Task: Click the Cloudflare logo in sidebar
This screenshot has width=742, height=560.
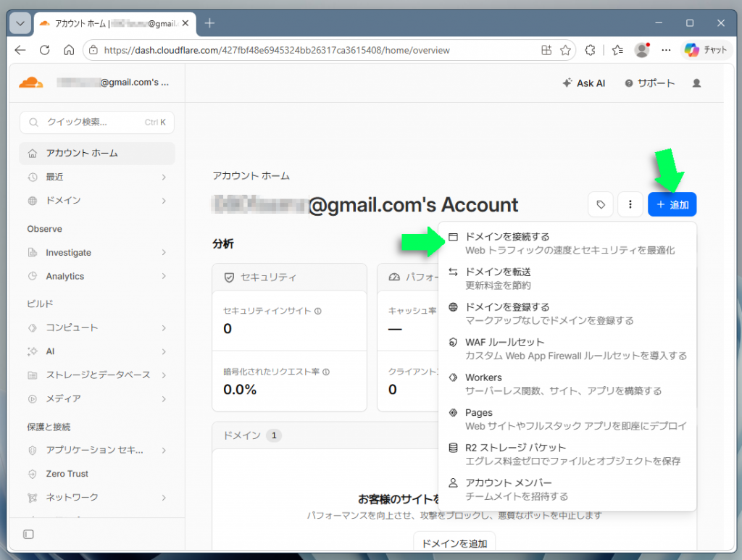Action: coord(30,83)
